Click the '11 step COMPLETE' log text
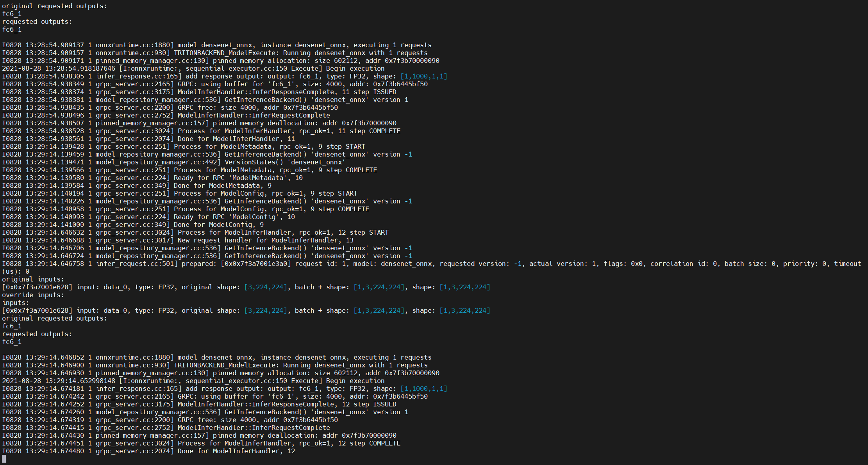The width and height of the screenshot is (868, 465). [369, 131]
